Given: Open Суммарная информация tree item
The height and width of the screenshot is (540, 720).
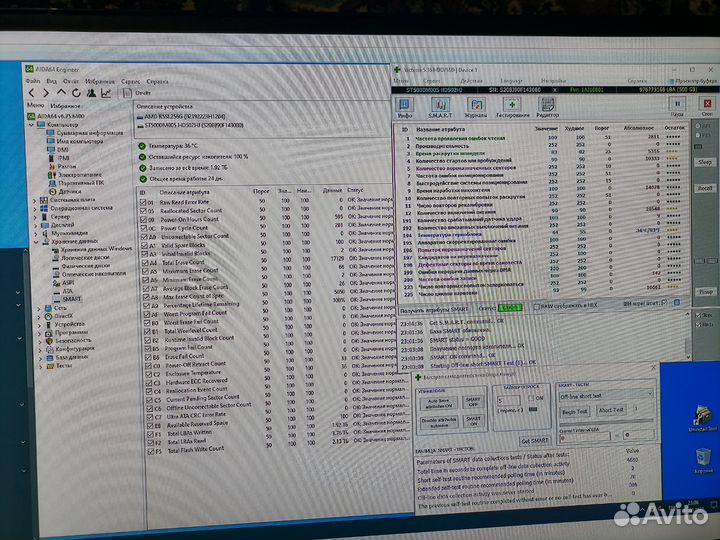Looking at the screenshot, I should coord(85,133).
